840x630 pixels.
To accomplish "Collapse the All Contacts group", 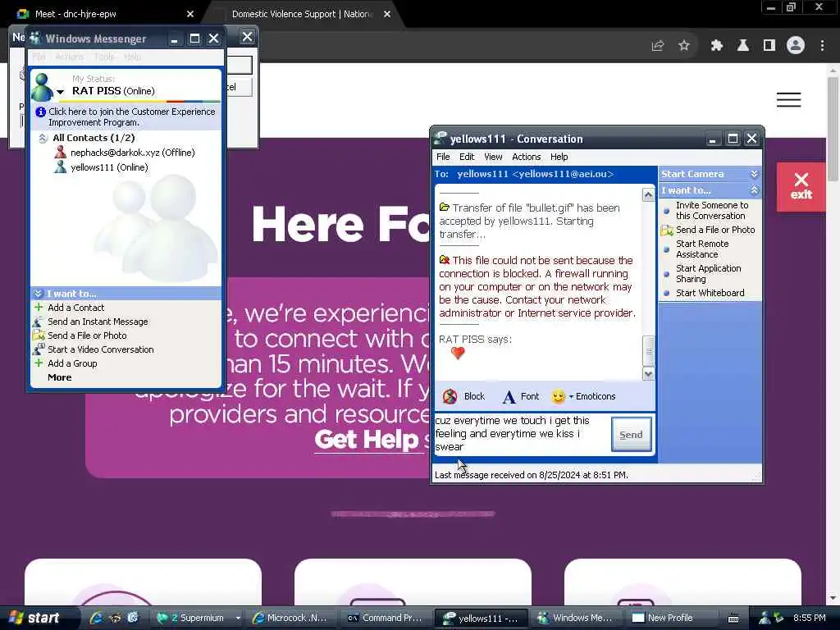I will [x=43, y=138].
